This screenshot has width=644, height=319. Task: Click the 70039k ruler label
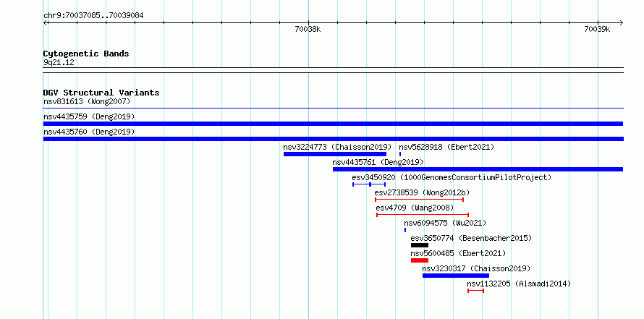click(x=597, y=29)
